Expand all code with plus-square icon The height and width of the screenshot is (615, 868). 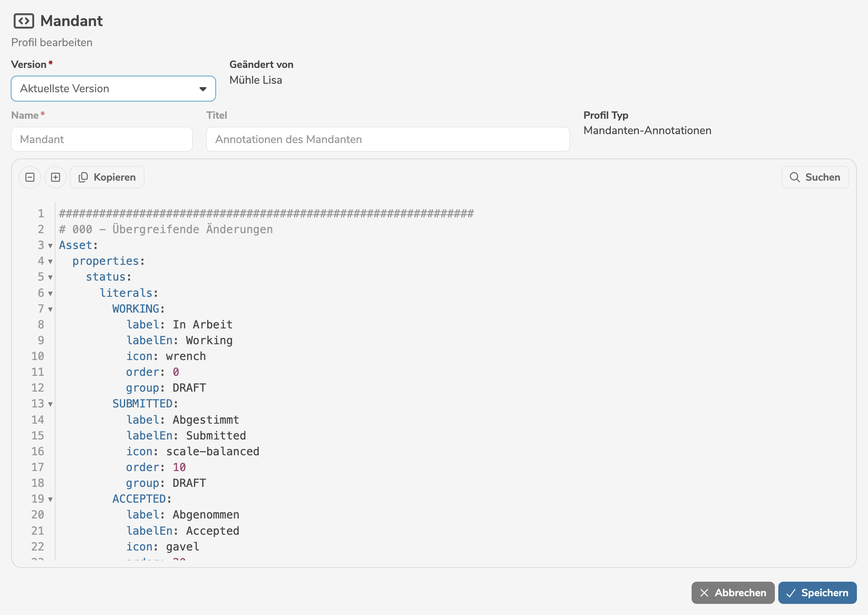(56, 177)
